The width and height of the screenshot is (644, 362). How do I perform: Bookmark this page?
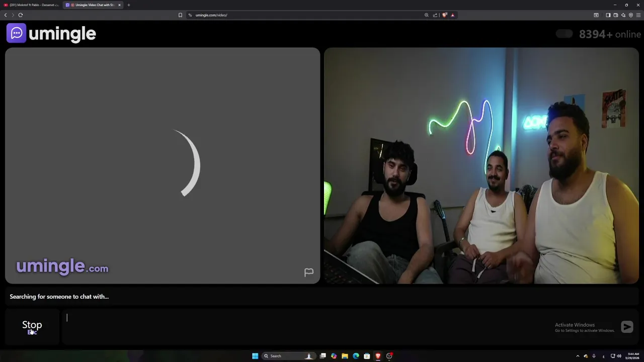(x=180, y=15)
